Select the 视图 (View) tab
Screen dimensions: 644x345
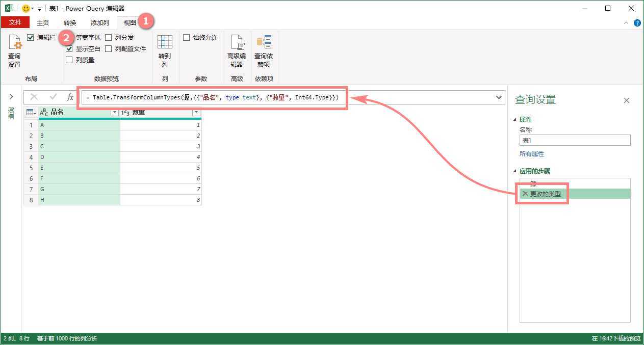point(130,22)
